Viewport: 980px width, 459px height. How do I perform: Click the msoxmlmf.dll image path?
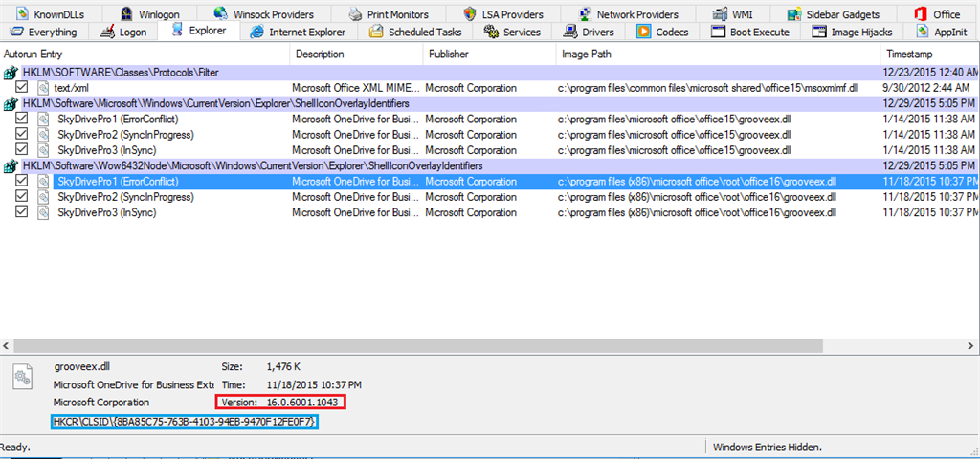pos(707,88)
